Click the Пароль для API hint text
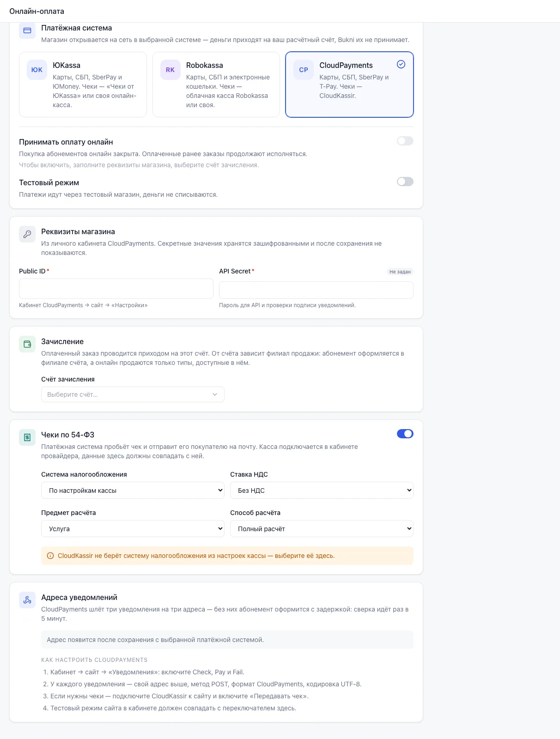The image size is (560, 739). pyautogui.click(x=287, y=305)
